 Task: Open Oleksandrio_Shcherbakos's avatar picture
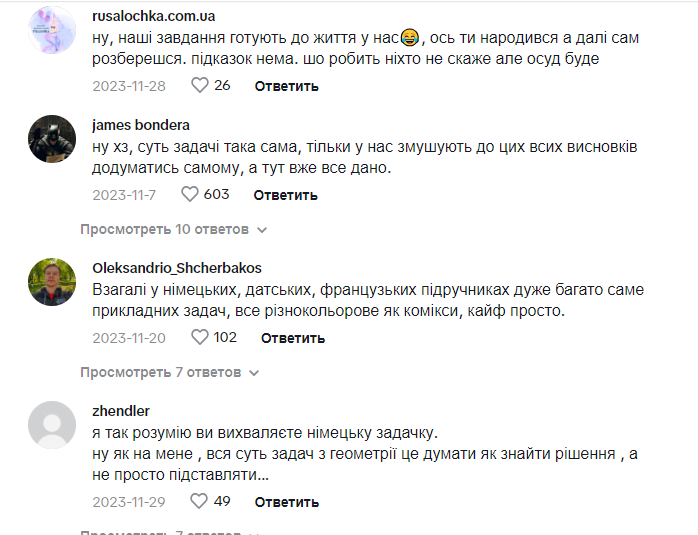pos(52,281)
